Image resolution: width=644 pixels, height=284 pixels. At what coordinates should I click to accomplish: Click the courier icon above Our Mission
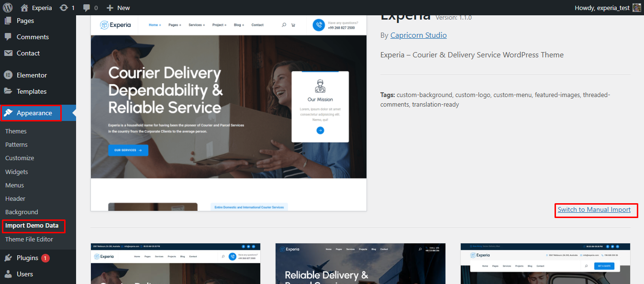point(320,87)
